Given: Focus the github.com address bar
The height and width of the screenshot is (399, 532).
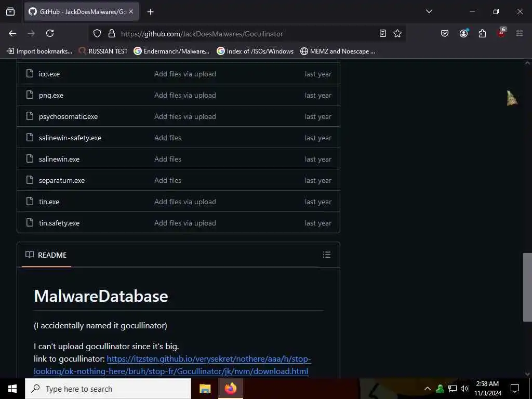Looking at the screenshot, I should point(248,34).
